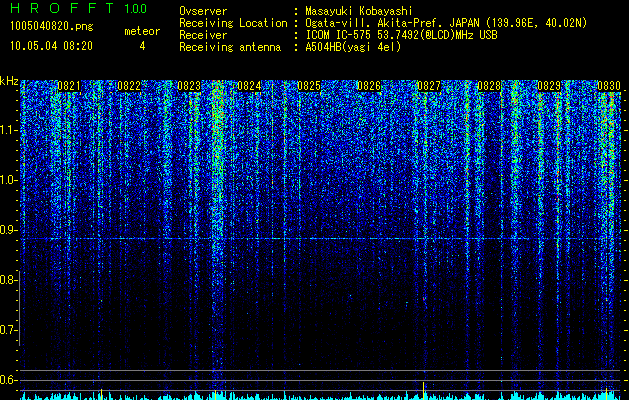Click the 0826 time marker label
Screen dimensions: 629x400
tap(369, 86)
